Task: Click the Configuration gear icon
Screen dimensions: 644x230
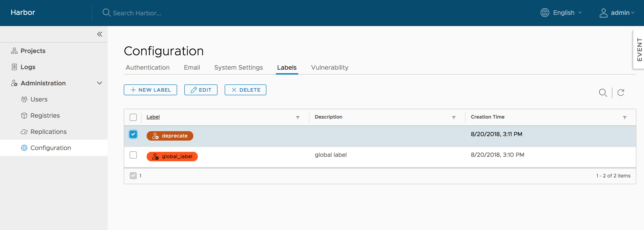Action: [x=24, y=148]
